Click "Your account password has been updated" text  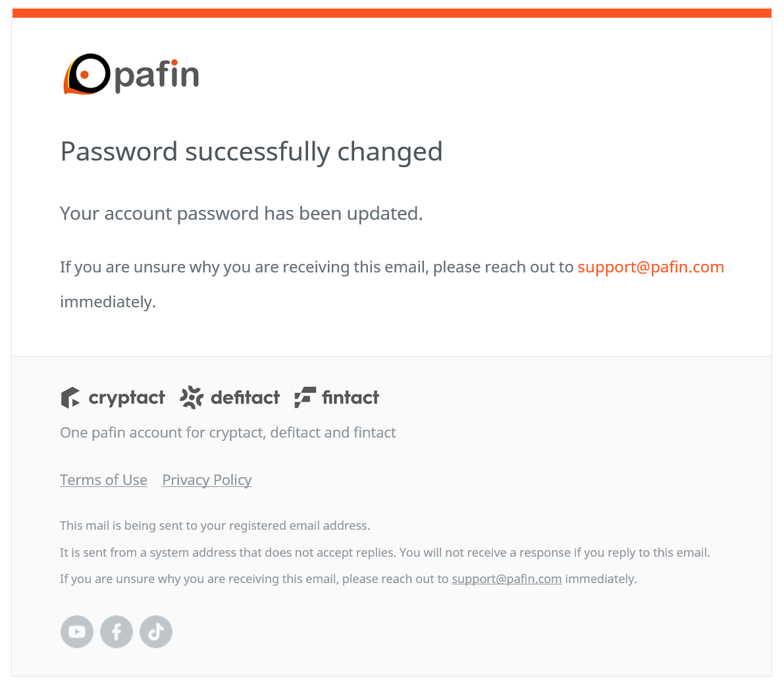[242, 213]
